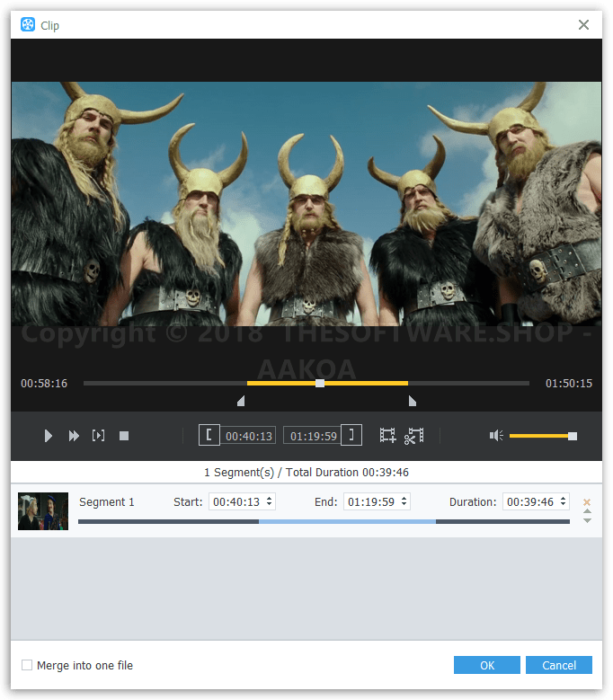Click the Clip app icon in title bar
Viewport: 613px width, 700px height.
[28, 24]
